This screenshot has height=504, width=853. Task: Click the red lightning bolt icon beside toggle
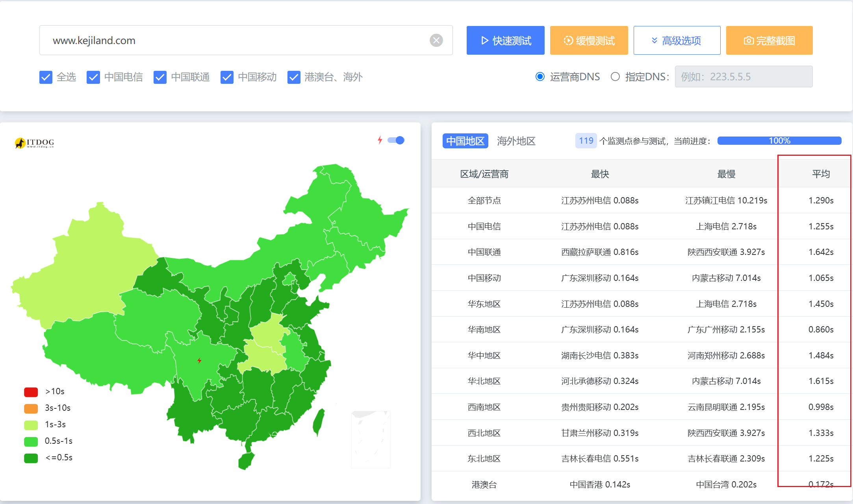tap(380, 140)
